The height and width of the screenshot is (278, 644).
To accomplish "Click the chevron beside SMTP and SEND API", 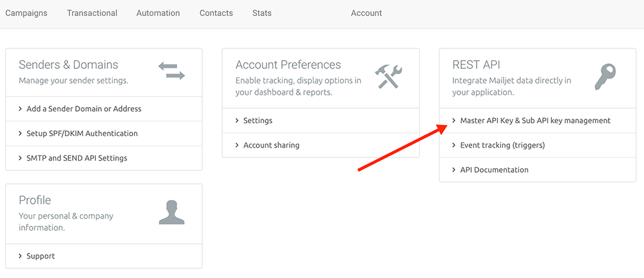I will pyautogui.click(x=20, y=158).
